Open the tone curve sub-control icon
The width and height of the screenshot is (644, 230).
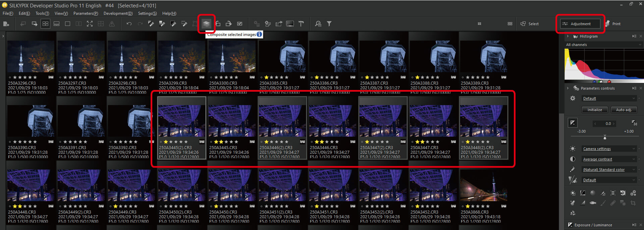tap(583, 193)
